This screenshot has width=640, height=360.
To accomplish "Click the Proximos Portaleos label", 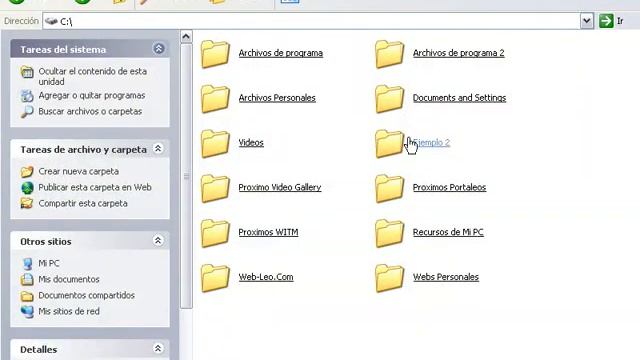I will tap(449, 187).
